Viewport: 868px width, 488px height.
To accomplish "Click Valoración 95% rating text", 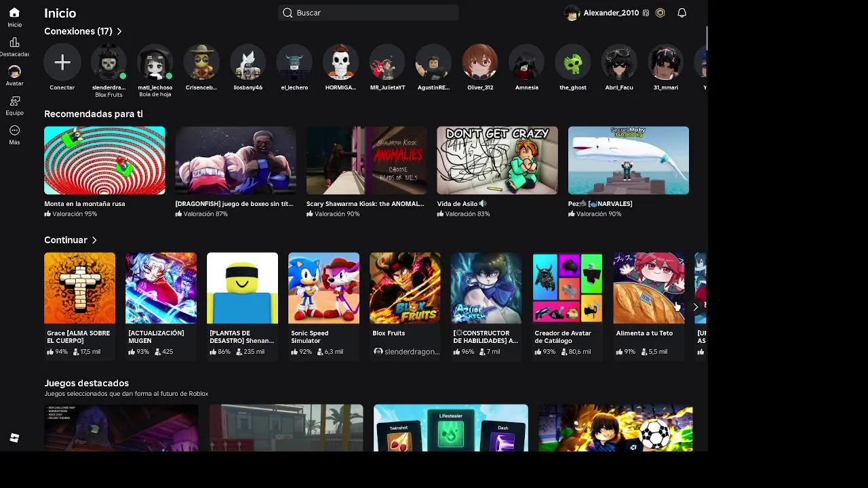I will 75,214.
